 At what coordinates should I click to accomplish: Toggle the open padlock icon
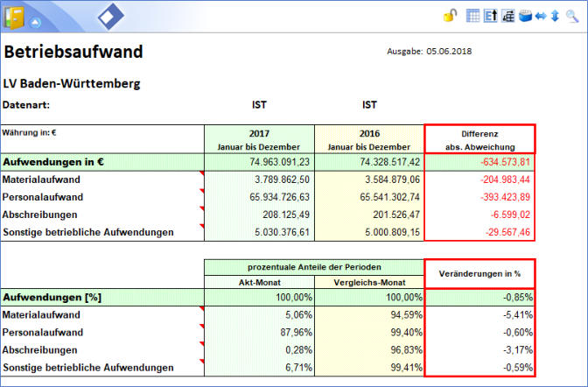(450, 15)
